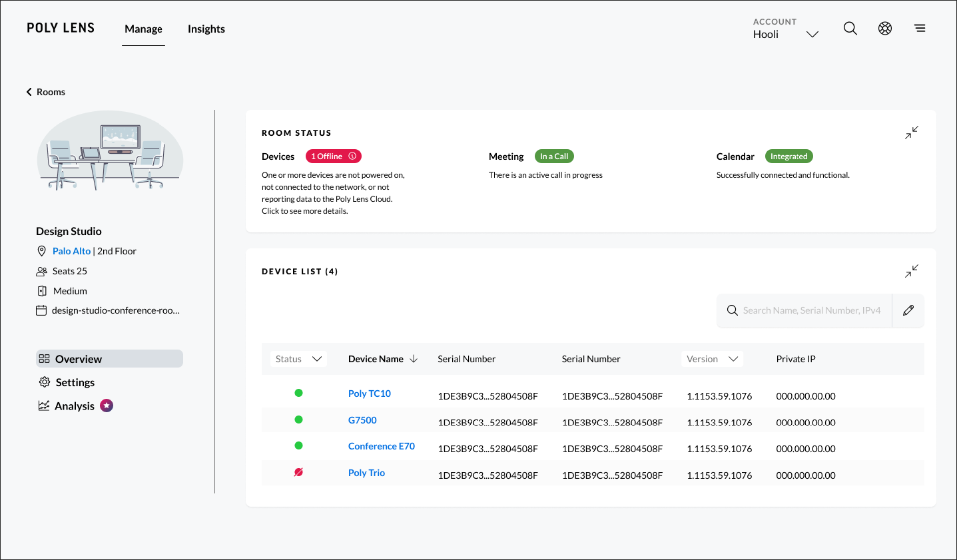Open the hamburger menu icon

pyautogui.click(x=920, y=29)
